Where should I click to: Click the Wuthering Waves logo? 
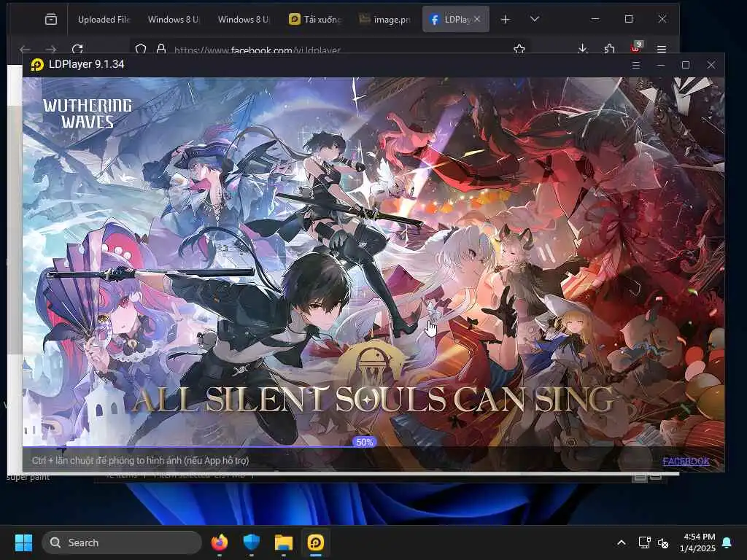pyautogui.click(x=88, y=113)
